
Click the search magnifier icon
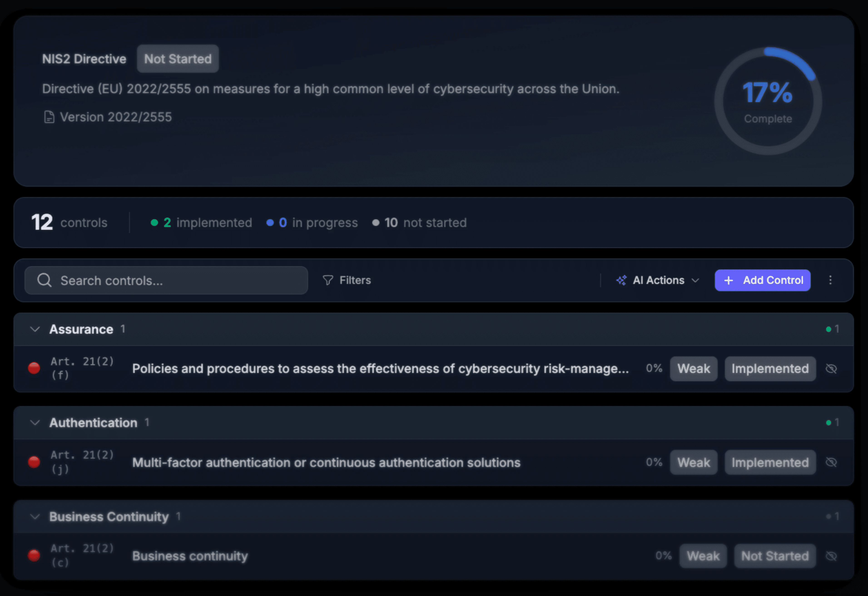pyautogui.click(x=44, y=280)
